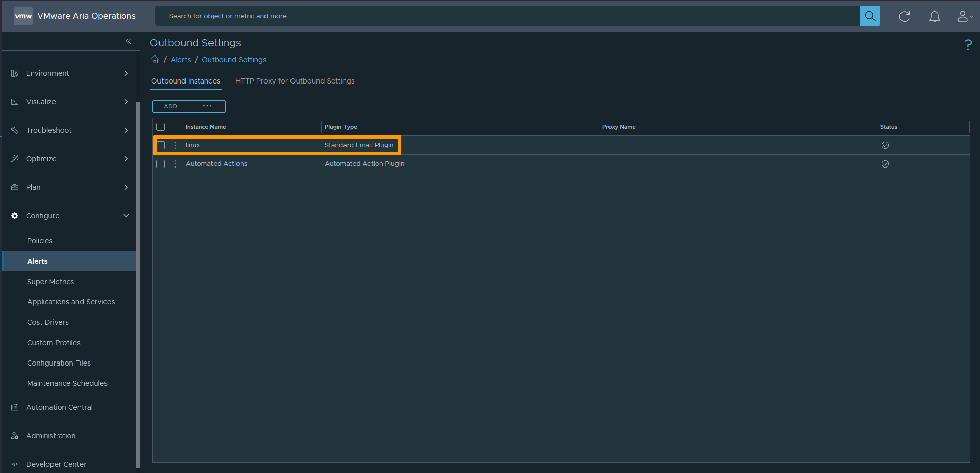
Task: Click the help question mark icon
Action: [968, 45]
